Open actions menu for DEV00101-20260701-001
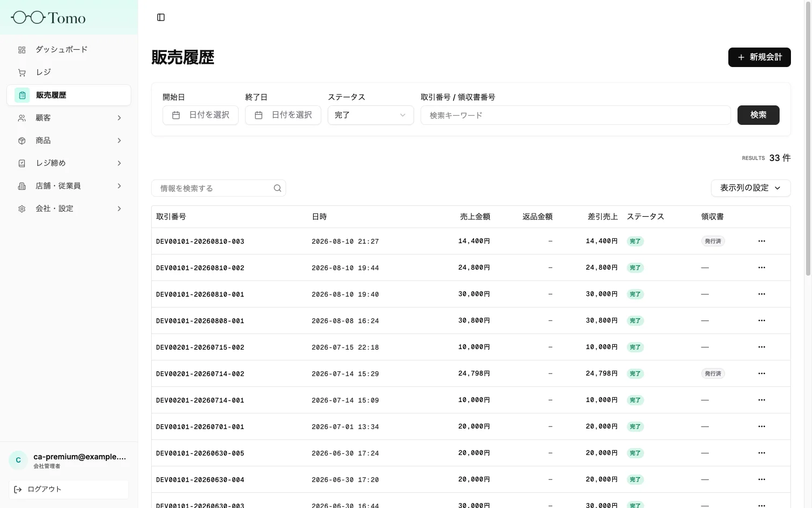Screen dimensions: 812x508 762,426
